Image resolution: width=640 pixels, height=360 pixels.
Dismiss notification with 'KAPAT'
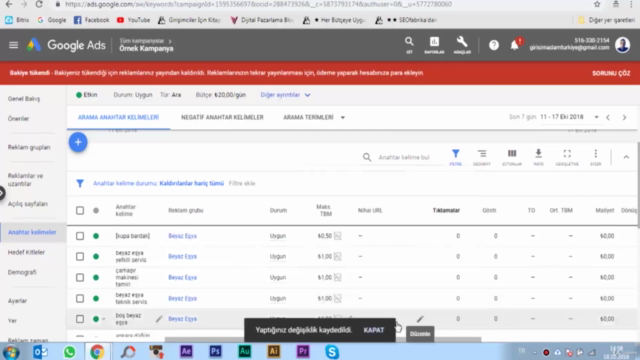(x=374, y=330)
